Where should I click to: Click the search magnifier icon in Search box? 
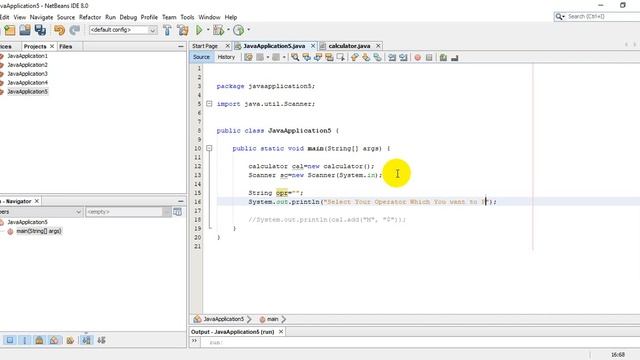[559, 16]
